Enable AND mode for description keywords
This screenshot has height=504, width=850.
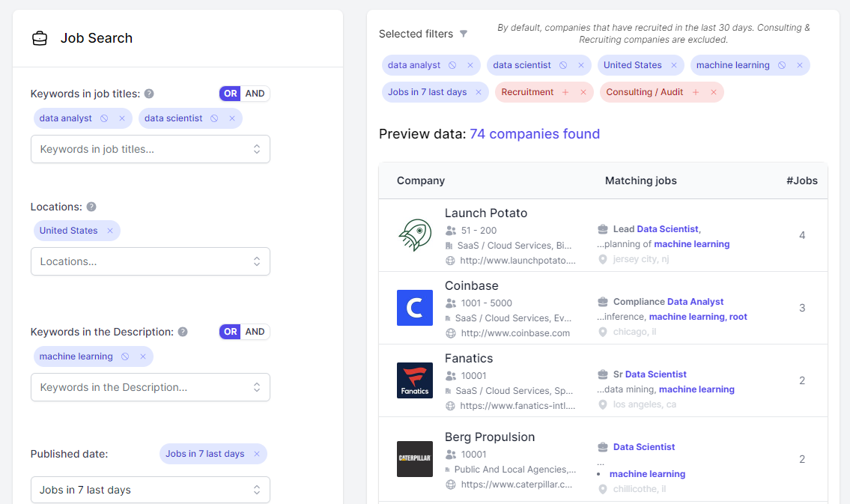pos(255,331)
